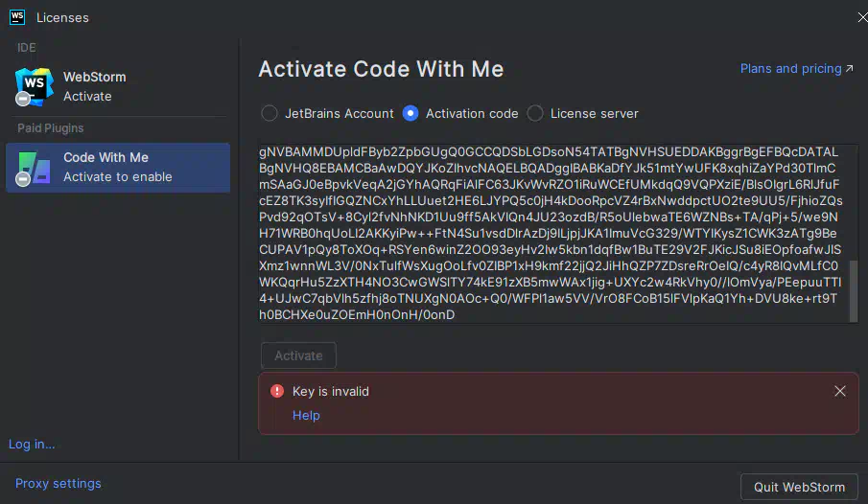Click the Key is invalid message text
The image size is (868, 504).
(331, 392)
